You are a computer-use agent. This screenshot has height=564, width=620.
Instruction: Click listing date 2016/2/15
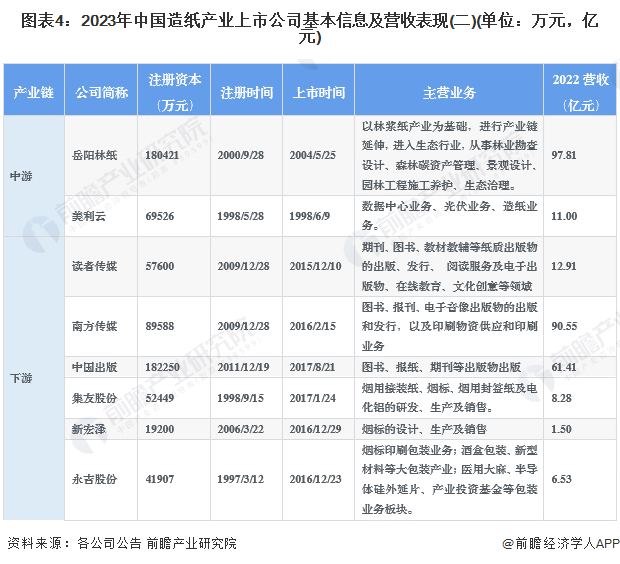312,326
